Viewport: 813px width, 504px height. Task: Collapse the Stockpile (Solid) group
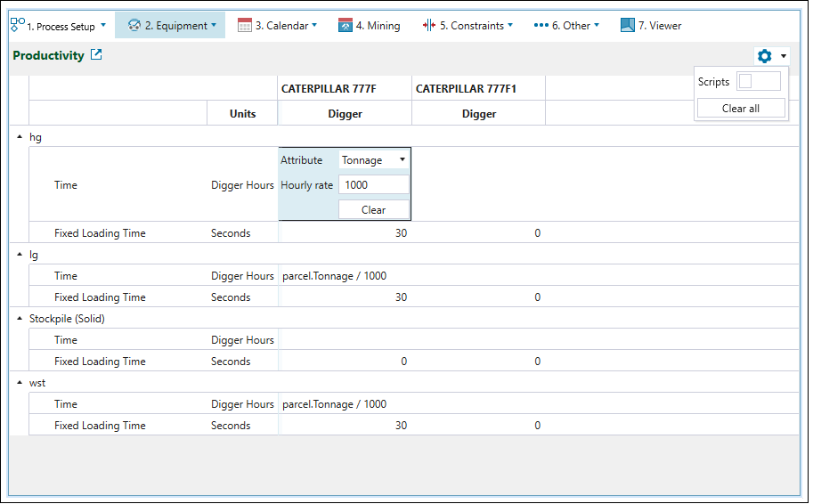point(20,319)
